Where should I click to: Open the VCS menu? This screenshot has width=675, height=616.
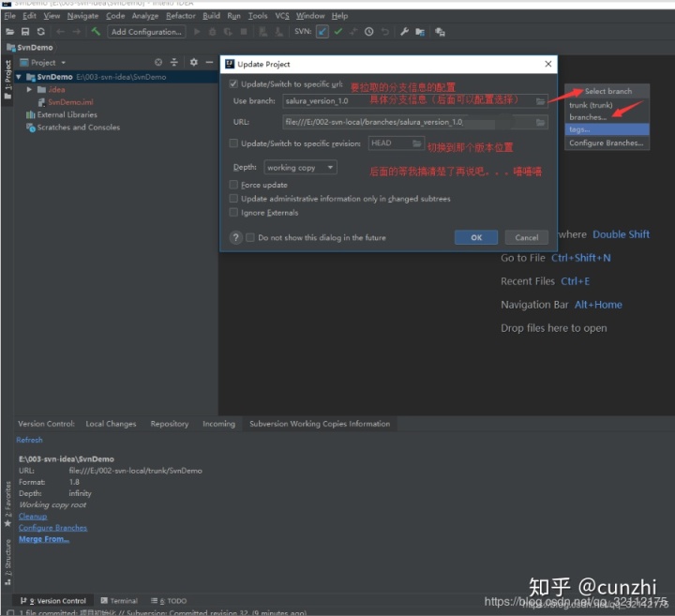(x=282, y=16)
